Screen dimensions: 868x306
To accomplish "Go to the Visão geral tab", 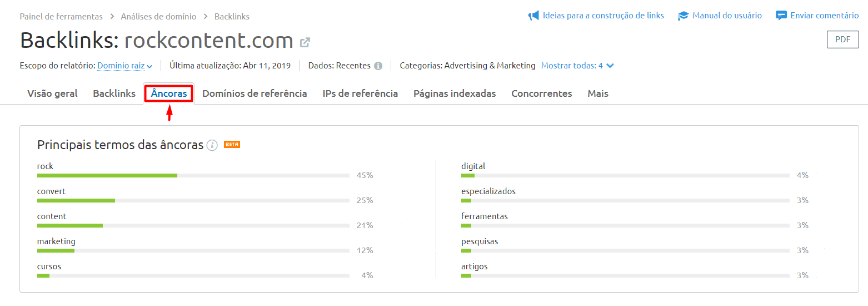I will pyautogui.click(x=52, y=93).
